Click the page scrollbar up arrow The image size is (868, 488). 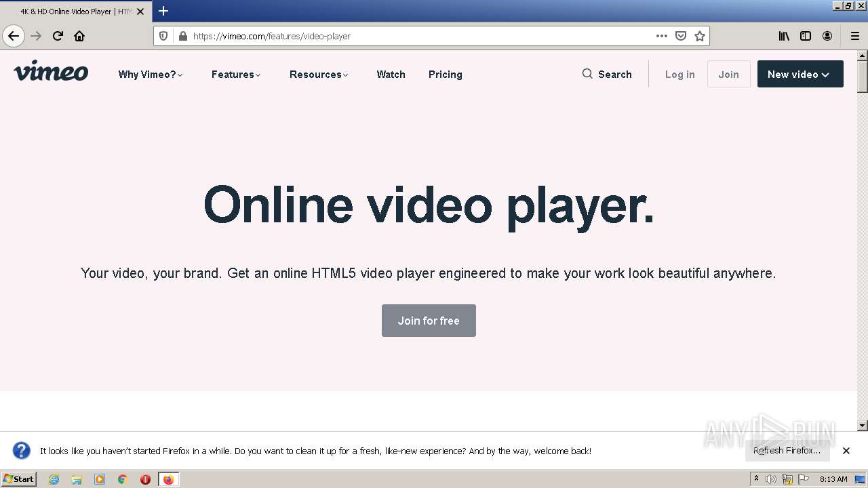(863, 56)
